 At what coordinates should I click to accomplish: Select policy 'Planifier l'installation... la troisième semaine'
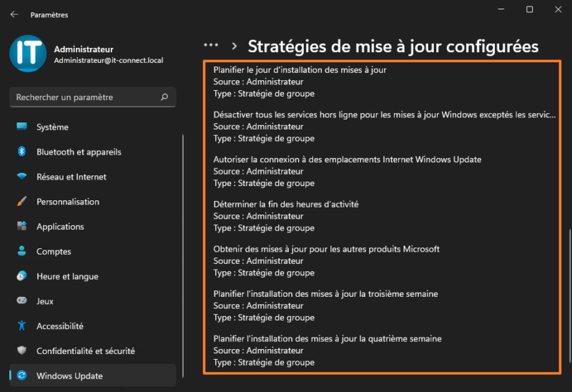pos(326,294)
